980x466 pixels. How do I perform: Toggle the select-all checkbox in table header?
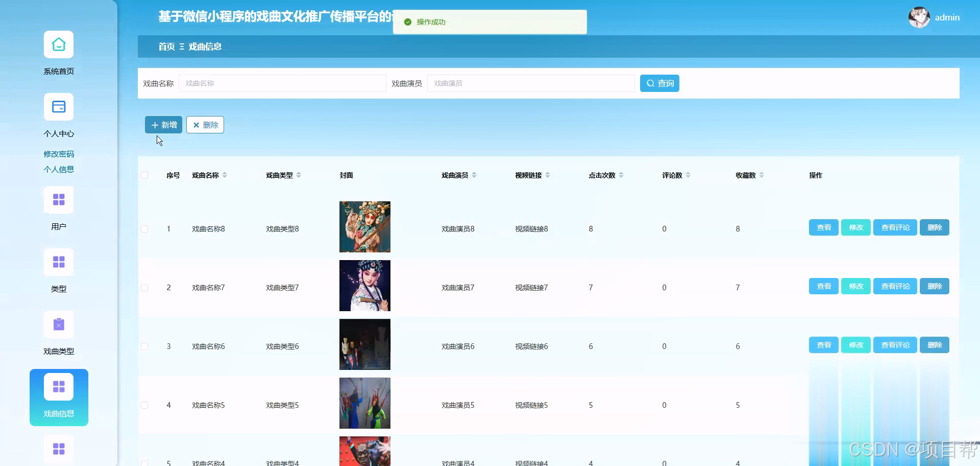pos(144,175)
